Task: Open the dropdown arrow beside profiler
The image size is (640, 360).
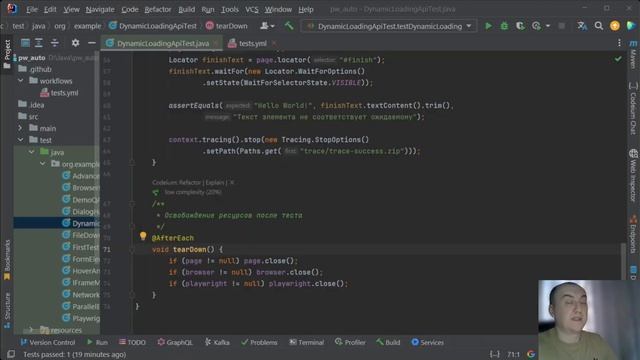Action: (x=548, y=26)
